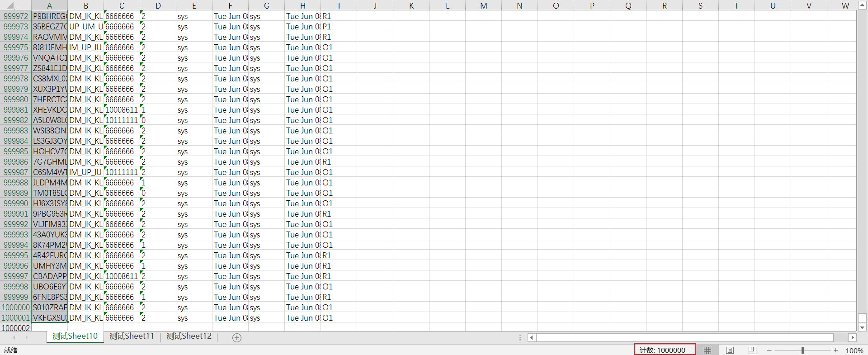Click Tue Jun cell in column H row 999999

(x=303, y=297)
